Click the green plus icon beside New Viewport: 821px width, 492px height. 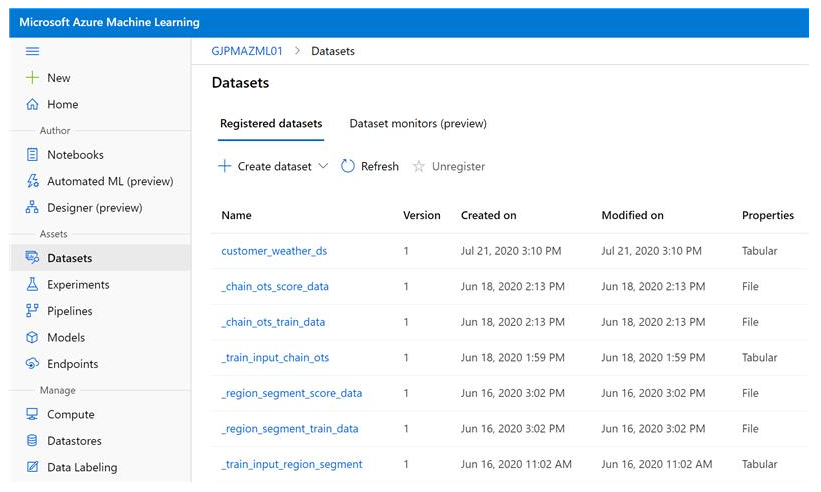(32, 77)
